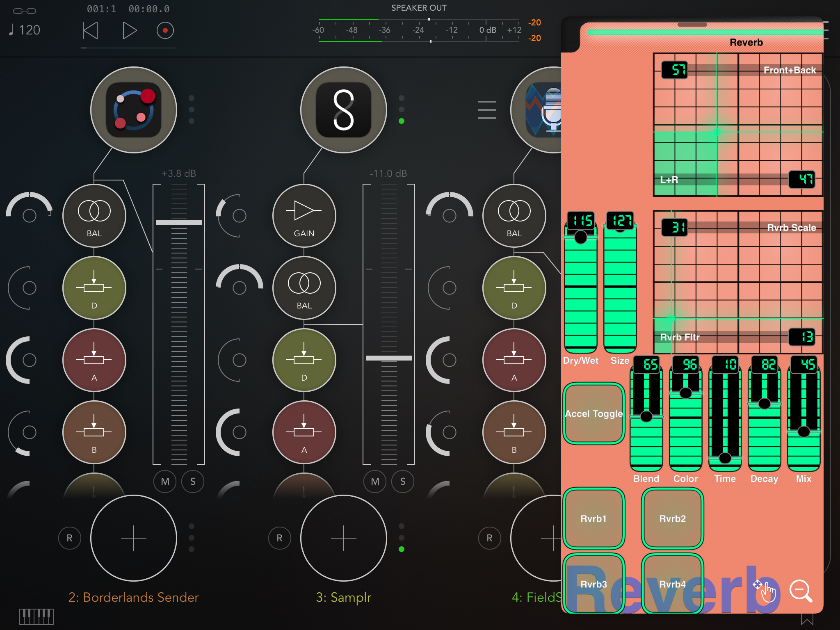Click the play button in transport
Screen dimensions: 840x630
[129, 31]
